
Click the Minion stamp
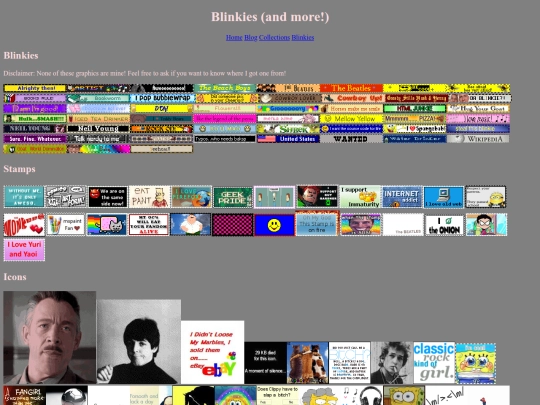486,197
